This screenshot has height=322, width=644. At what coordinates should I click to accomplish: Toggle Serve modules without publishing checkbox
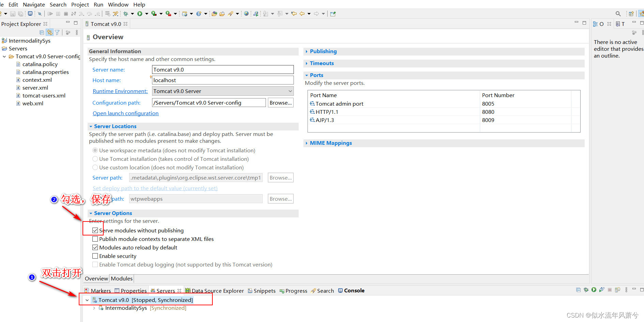point(95,230)
